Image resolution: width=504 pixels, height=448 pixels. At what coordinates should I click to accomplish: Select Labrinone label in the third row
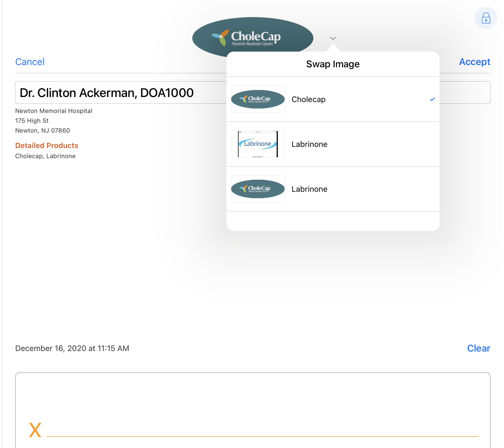pyautogui.click(x=309, y=189)
